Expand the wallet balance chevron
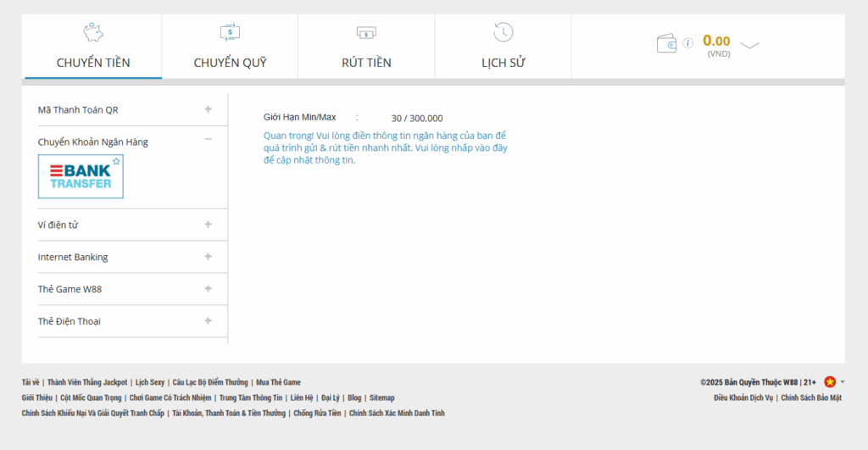868x450 pixels. pyautogui.click(x=749, y=45)
